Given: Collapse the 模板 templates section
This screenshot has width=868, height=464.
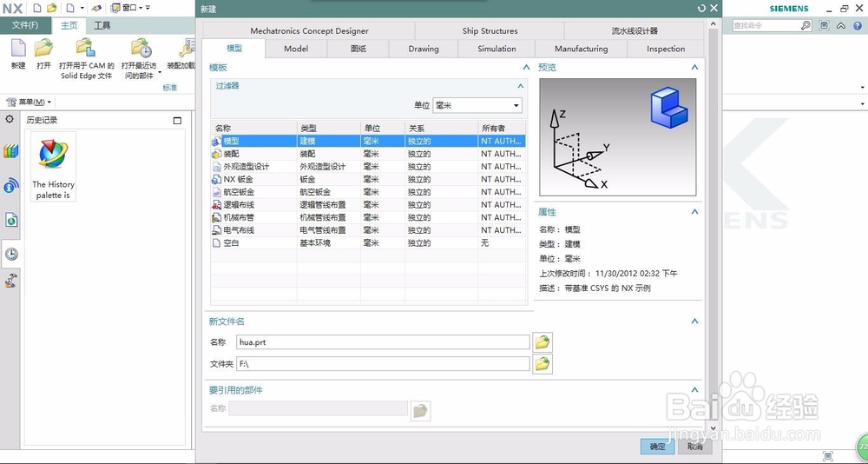Looking at the screenshot, I should [526, 67].
